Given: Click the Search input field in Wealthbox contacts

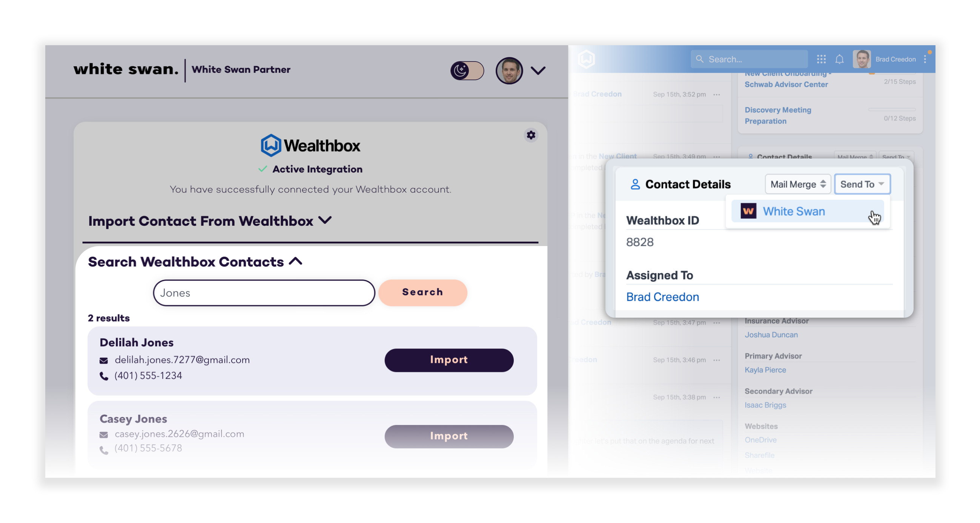Looking at the screenshot, I should tap(264, 292).
